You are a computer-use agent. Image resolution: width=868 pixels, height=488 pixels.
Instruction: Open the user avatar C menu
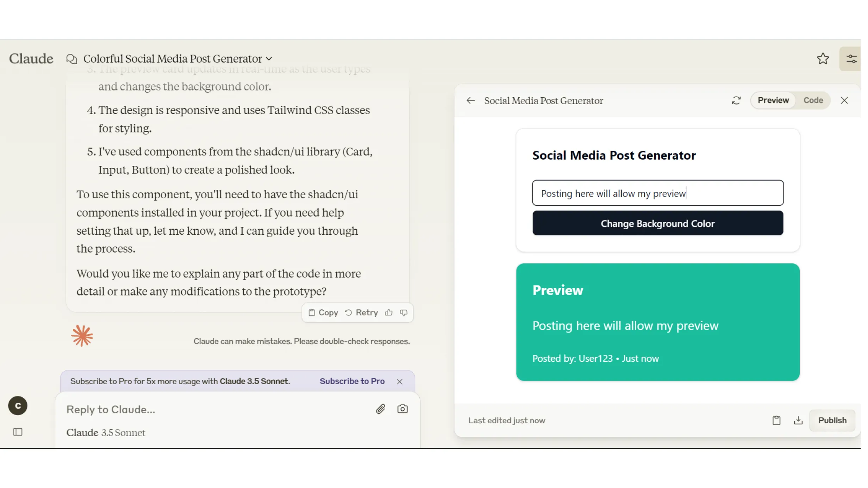18,406
